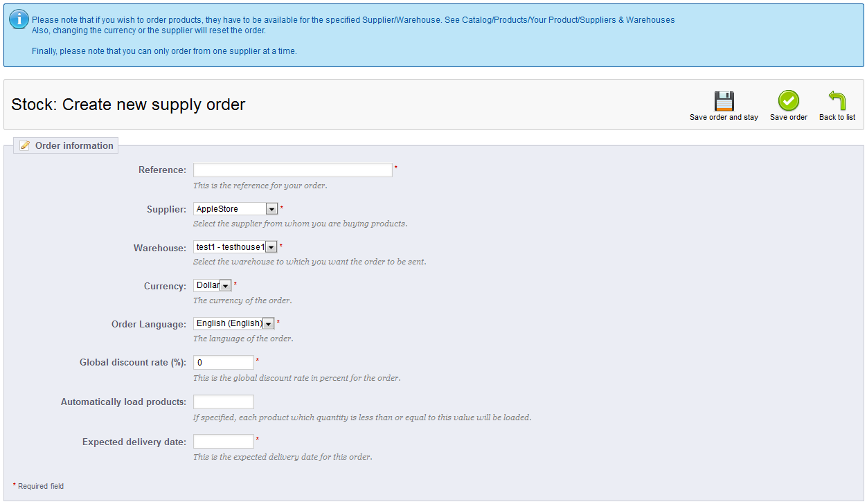The height and width of the screenshot is (504, 867).
Task: Click the Back to list text link
Action: (837, 118)
